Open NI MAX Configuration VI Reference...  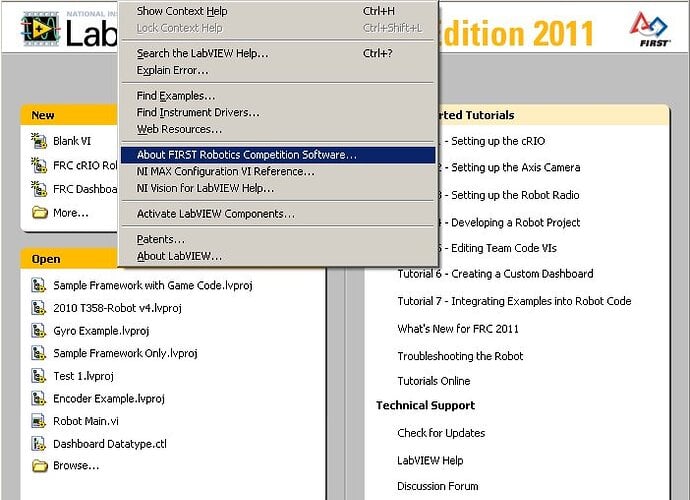(278, 171)
